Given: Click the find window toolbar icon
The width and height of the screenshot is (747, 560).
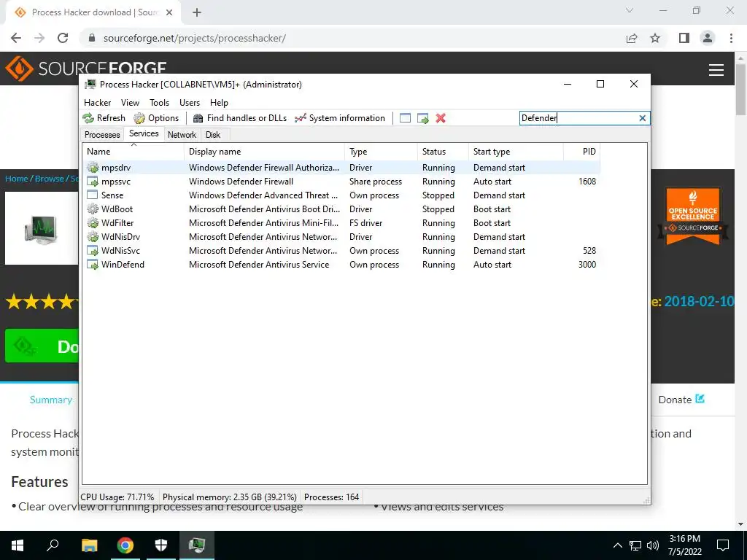Looking at the screenshot, I should tap(405, 118).
